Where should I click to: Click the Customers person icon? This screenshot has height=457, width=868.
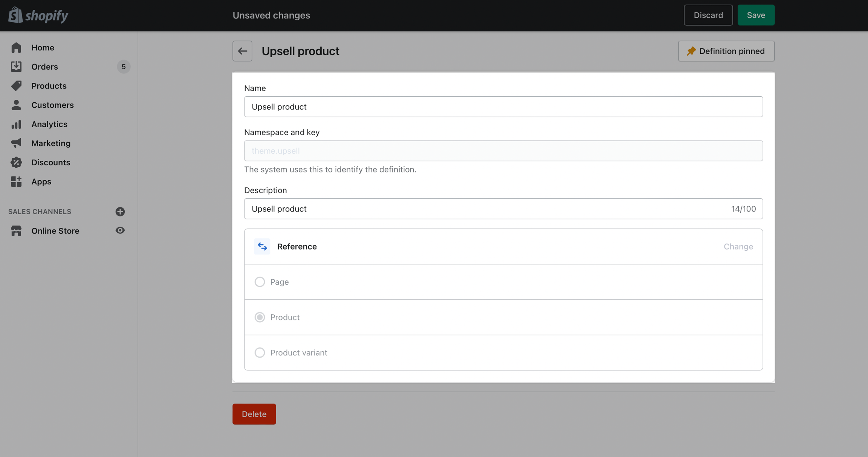coord(16,105)
